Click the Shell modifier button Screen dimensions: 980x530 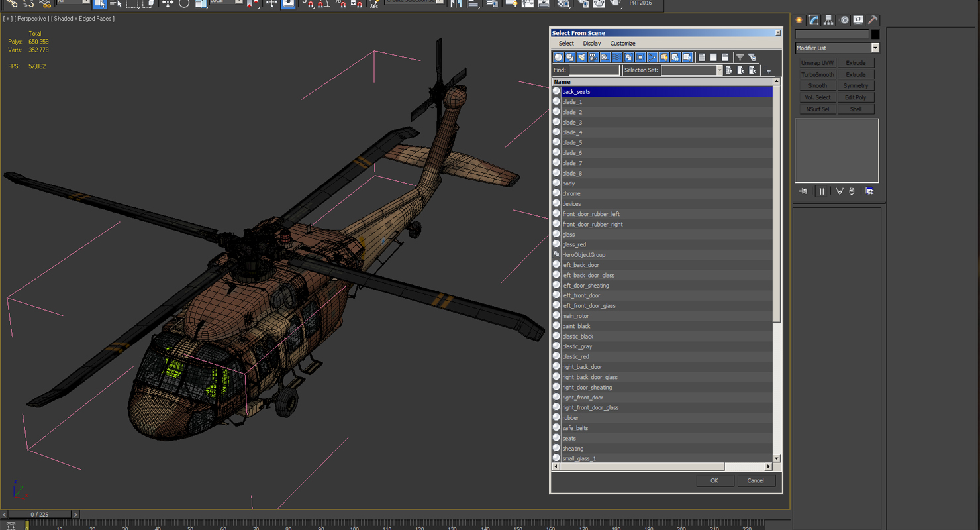pyautogui.click(x=856, y=109)
